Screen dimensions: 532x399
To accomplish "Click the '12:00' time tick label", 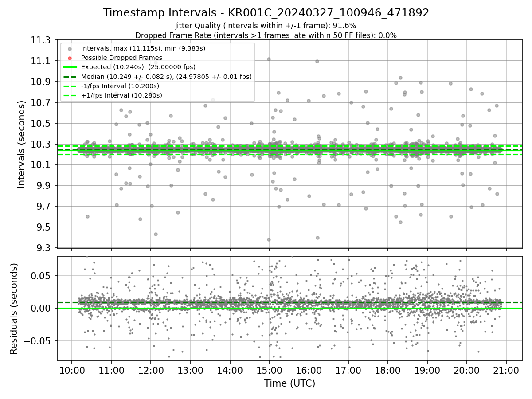I will pos(151,370).
